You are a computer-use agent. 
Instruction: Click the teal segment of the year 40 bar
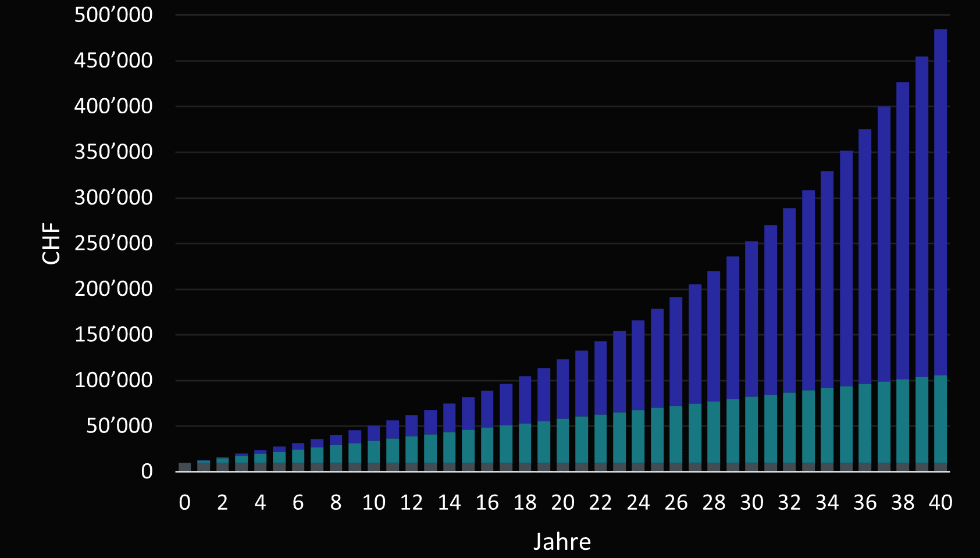[x=940, y=419]
